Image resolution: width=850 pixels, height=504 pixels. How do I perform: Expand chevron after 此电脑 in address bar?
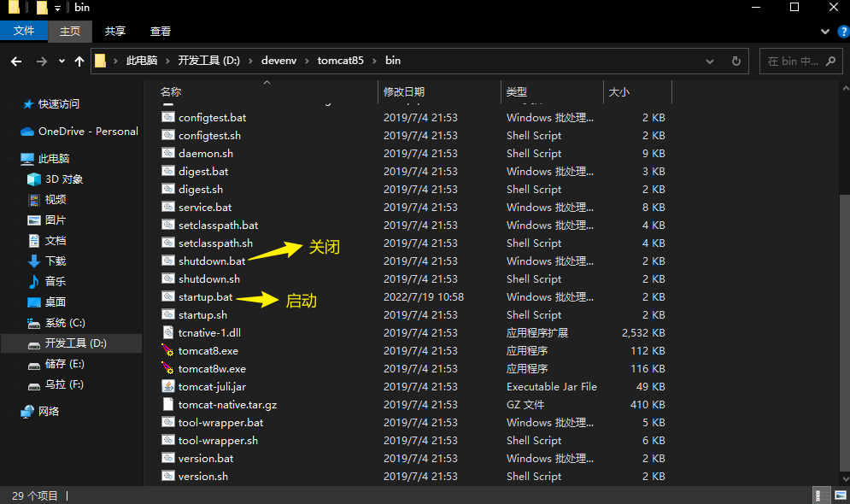click(x=167, y=61)
